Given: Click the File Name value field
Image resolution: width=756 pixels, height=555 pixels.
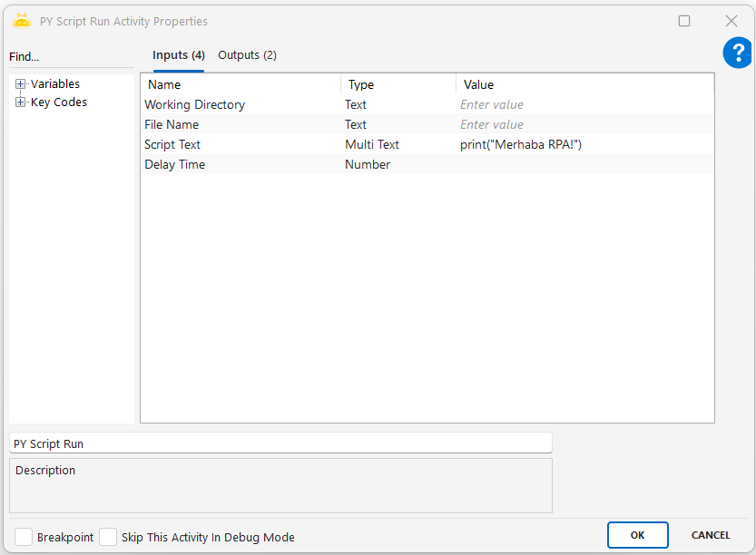Looking at the screenshot, I should [584, 125].
